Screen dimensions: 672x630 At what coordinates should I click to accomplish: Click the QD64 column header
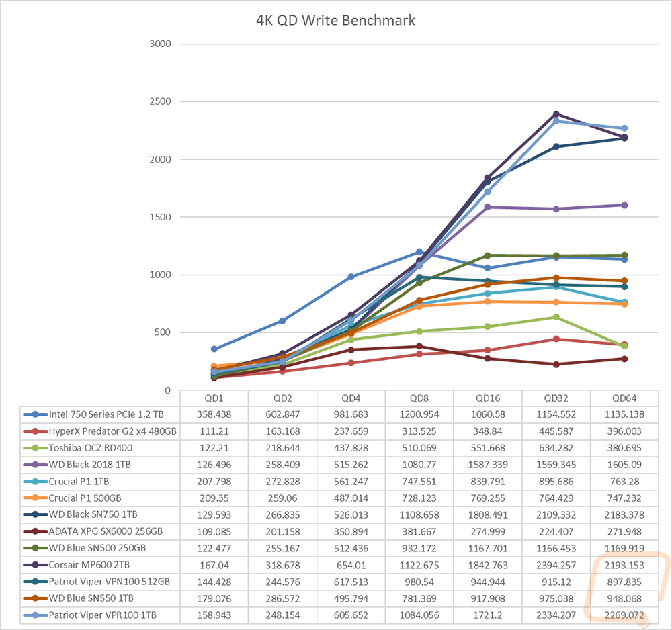click(624, 398)
